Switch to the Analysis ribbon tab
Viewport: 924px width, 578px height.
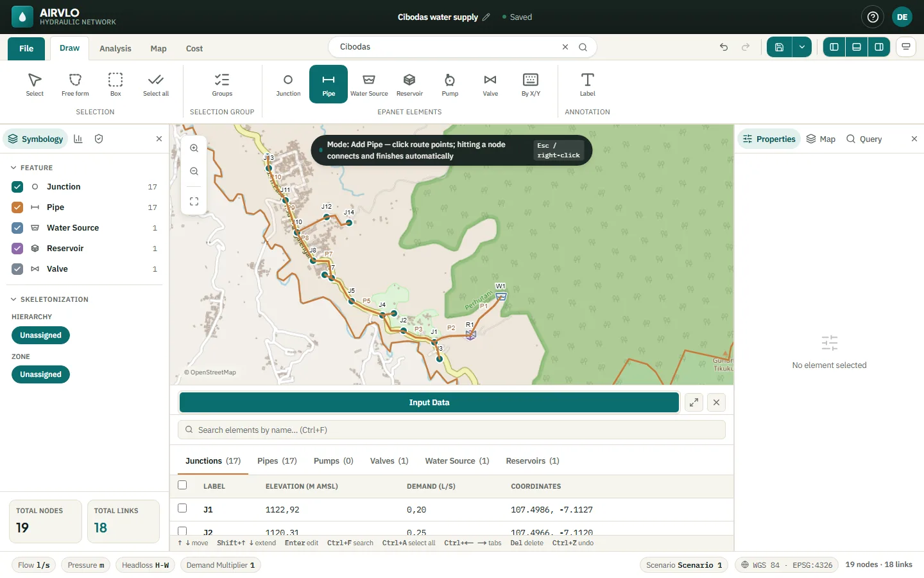116,49
